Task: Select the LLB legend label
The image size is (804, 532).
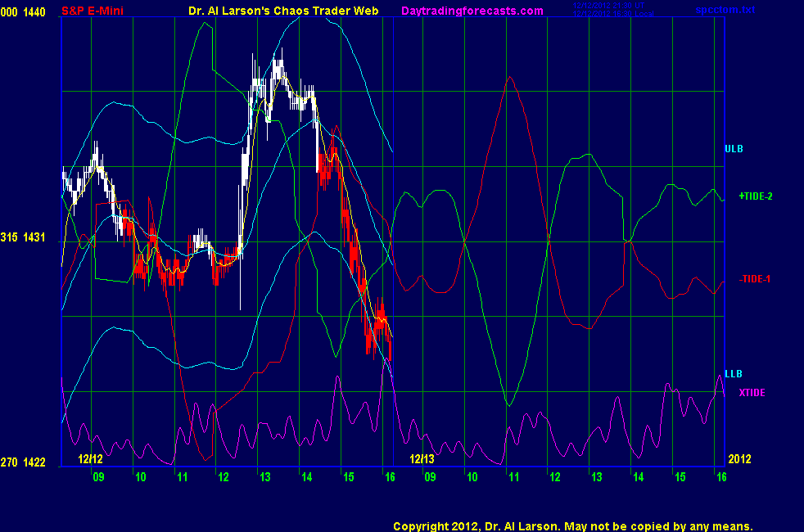Action: (x=734, y=374)
